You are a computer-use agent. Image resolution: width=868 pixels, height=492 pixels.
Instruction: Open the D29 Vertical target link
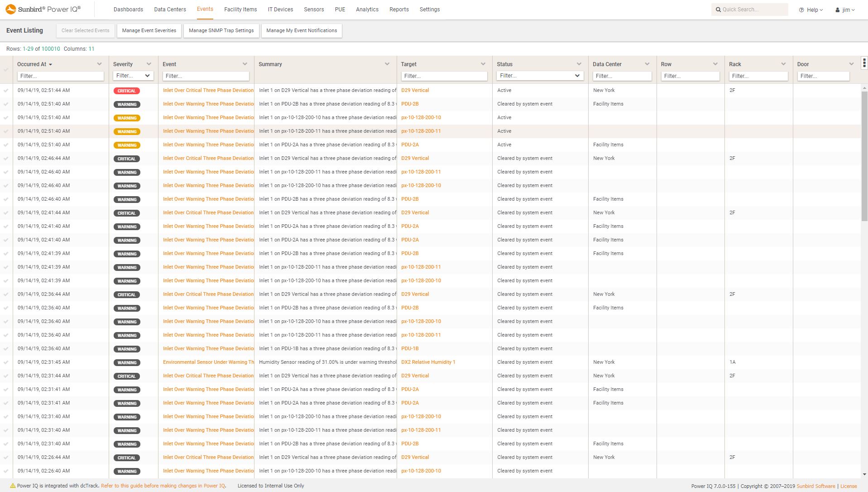pyautogui.click(x=415, y=90)
